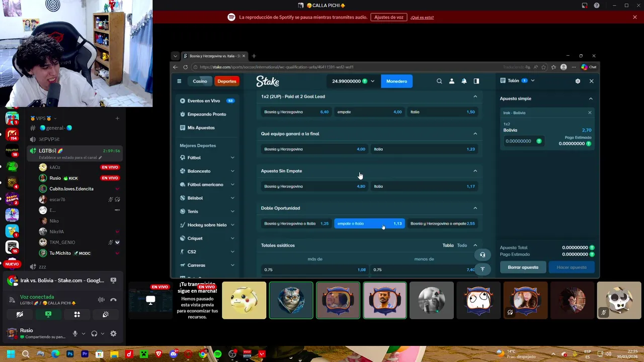Open the Stake hamburger menu
Screen dimensions: 644x362
click(x=179, y=81)
